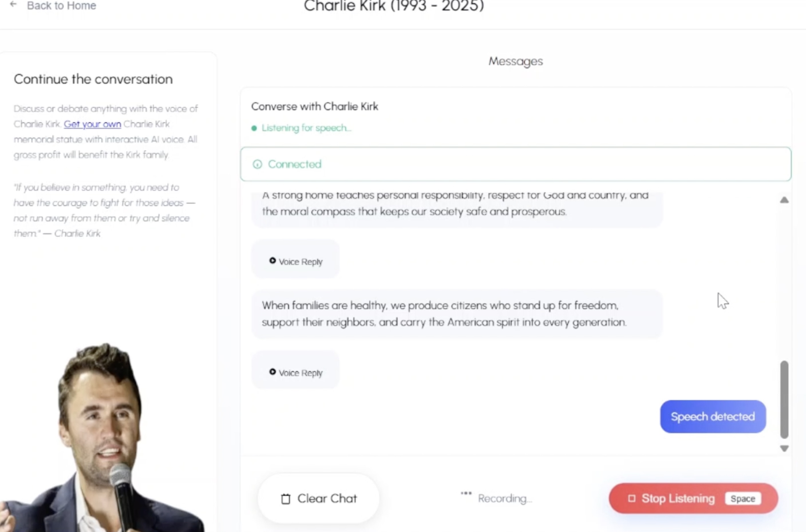Click the scroll-down arrow in the chat panel

tap(784, 448)
